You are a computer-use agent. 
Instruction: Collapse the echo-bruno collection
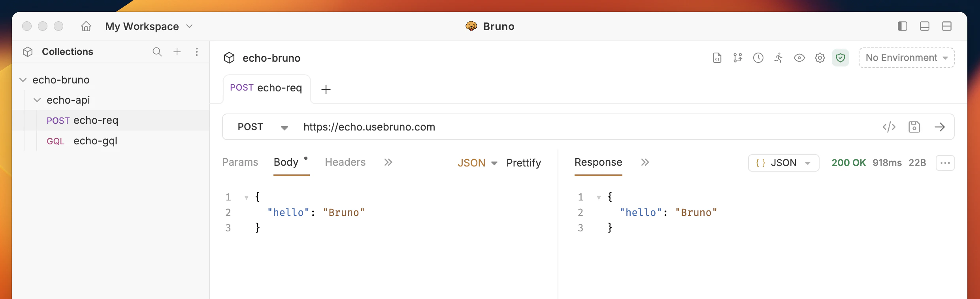pyautogui.click(x=23, y=80)
